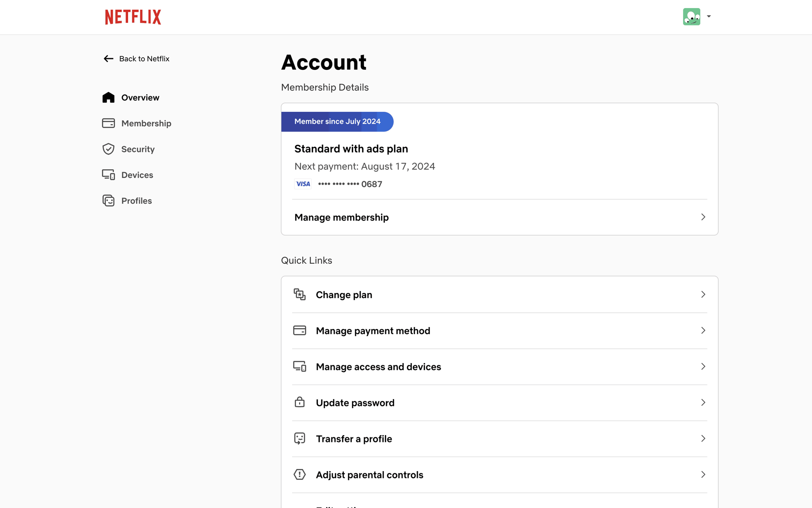The height and width of the screenshot is (508, 812).
Task: Click the Standard with ads plan text
Action: pyautogui.click(x=351, y=149)
